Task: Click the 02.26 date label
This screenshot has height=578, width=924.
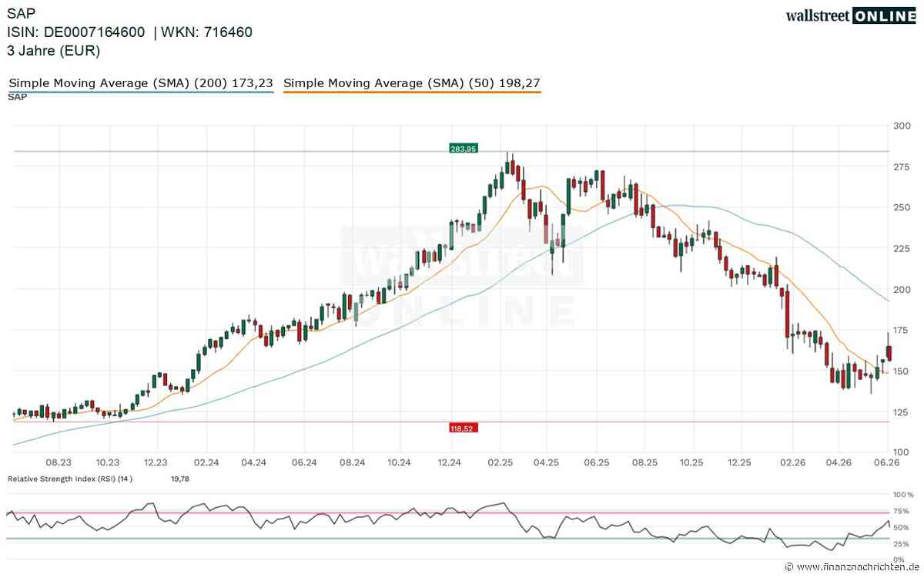Action: 792,462
